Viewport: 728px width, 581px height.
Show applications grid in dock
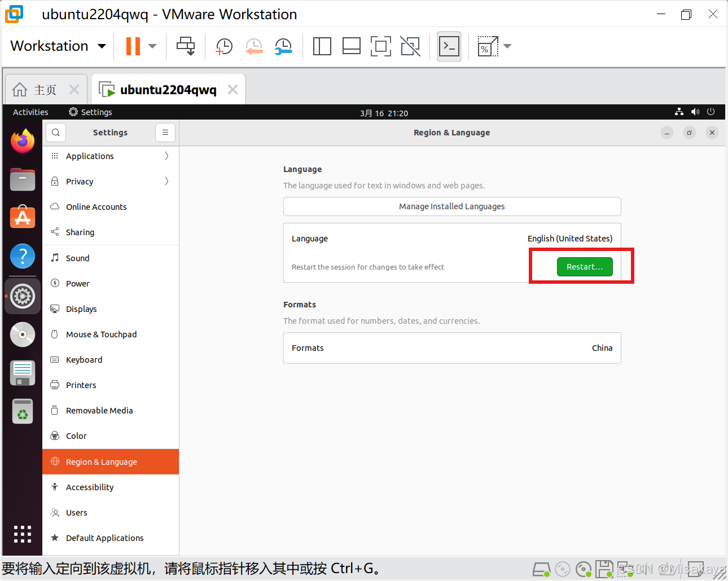(23, 534)
